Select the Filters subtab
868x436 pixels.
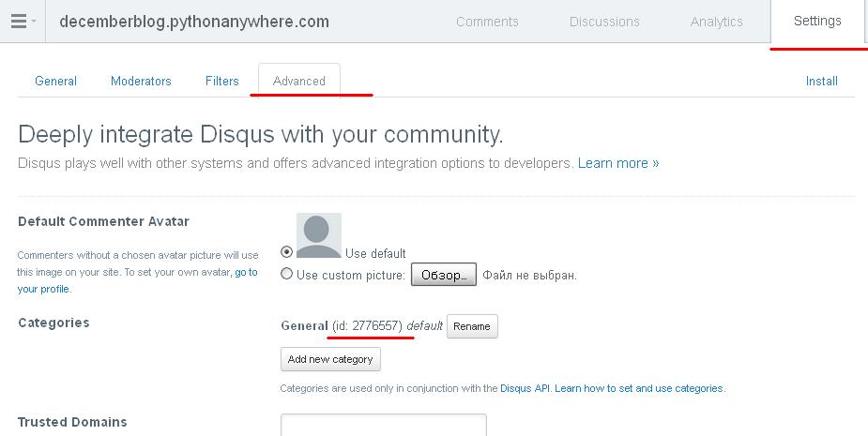pyautogui.click(x=222, y=81)
